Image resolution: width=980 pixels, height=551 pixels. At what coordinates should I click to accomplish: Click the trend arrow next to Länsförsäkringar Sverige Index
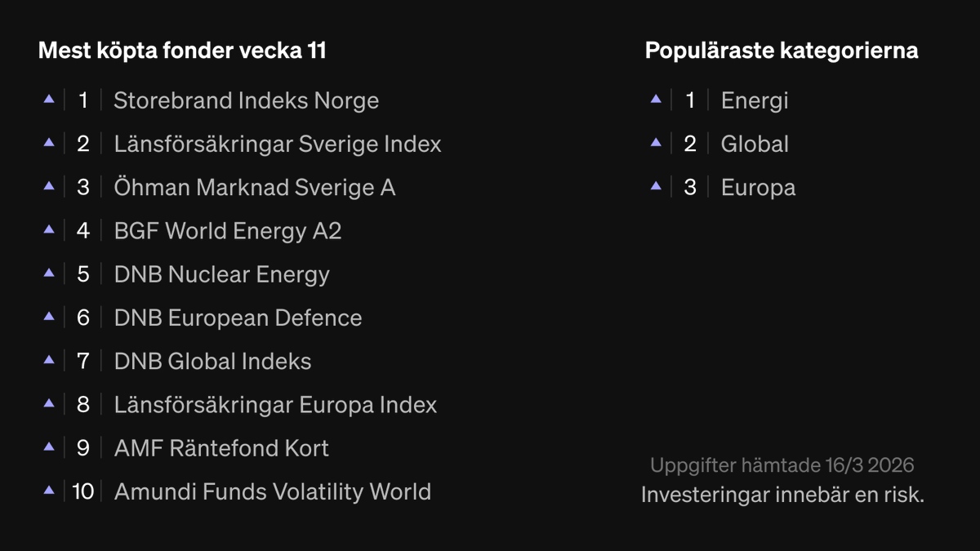(x=49, y=142)
